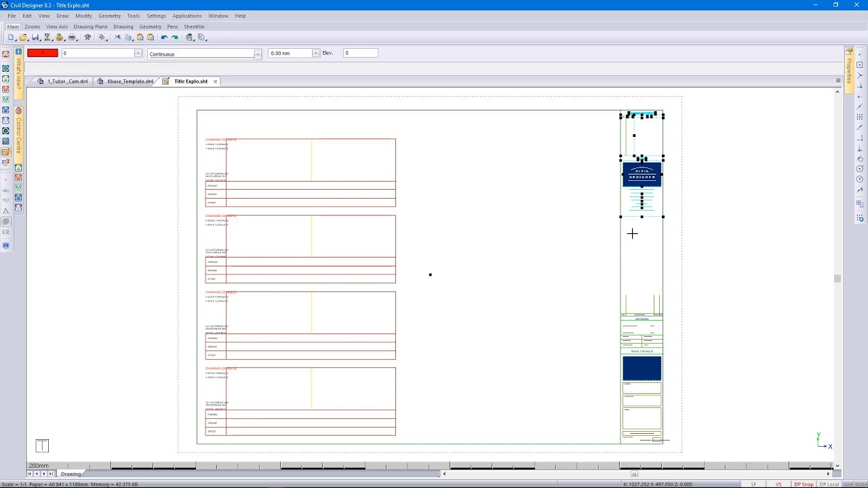Select the triangle tool in left toolbar
This screenshot has height=488, width=868.
6,211
